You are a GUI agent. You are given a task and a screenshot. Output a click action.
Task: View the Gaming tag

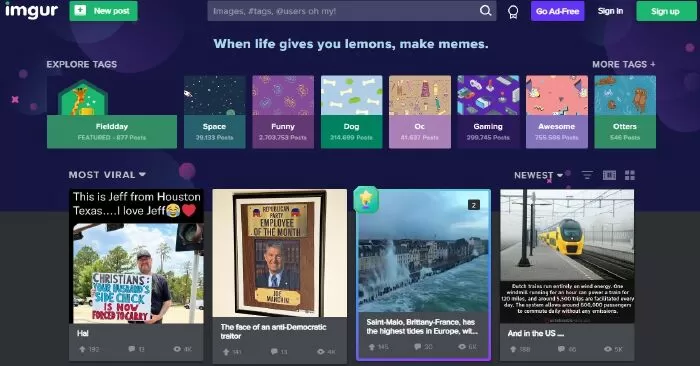[488, 112]
